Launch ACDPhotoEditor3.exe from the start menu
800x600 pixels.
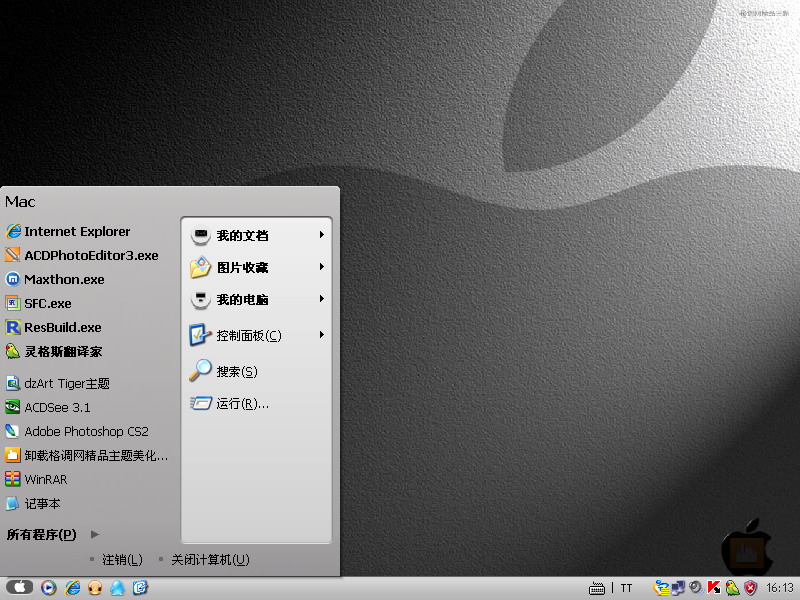pyautogui.click(x=82, y=256)
